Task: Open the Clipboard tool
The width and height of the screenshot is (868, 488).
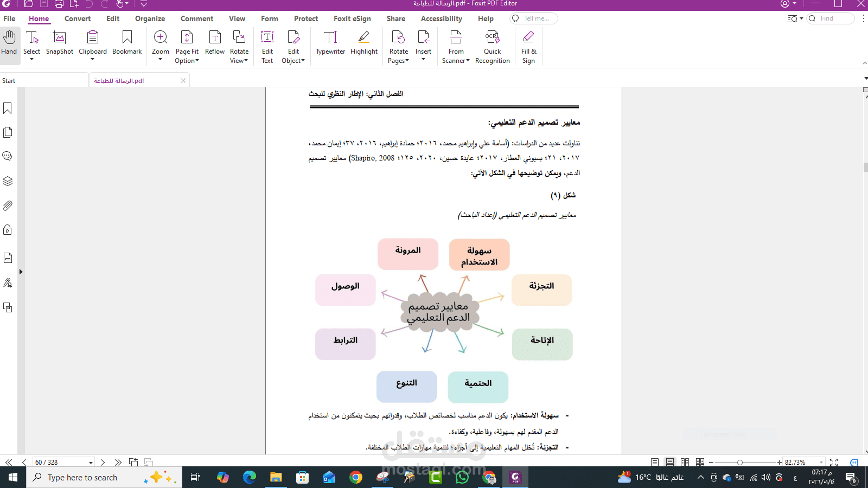Action: (93, 43)
